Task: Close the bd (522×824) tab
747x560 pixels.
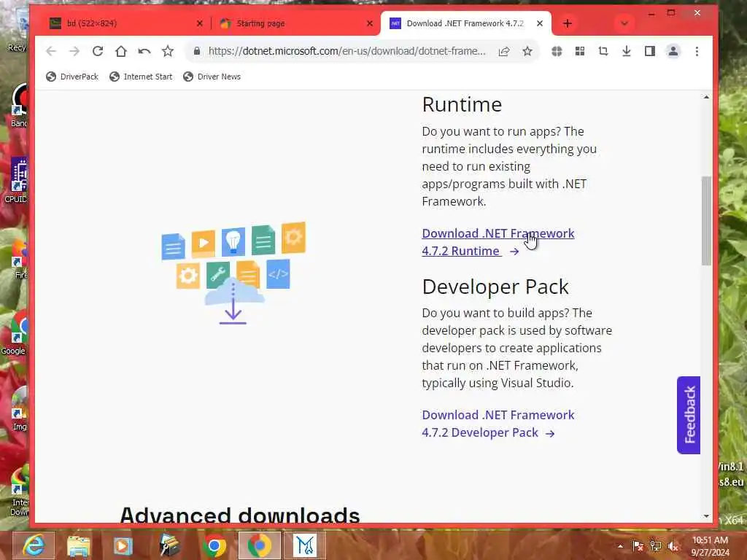Action: point(200,23)
